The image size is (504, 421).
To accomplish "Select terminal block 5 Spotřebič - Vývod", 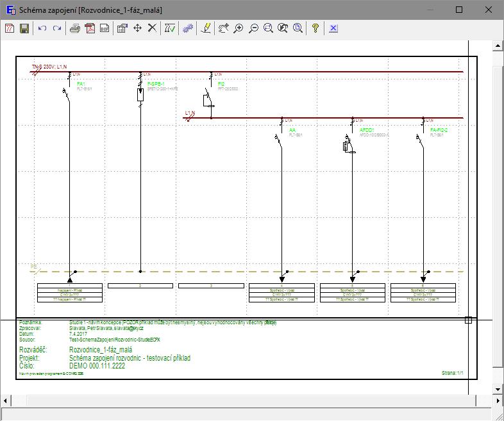I will click(x=353, y=293).
